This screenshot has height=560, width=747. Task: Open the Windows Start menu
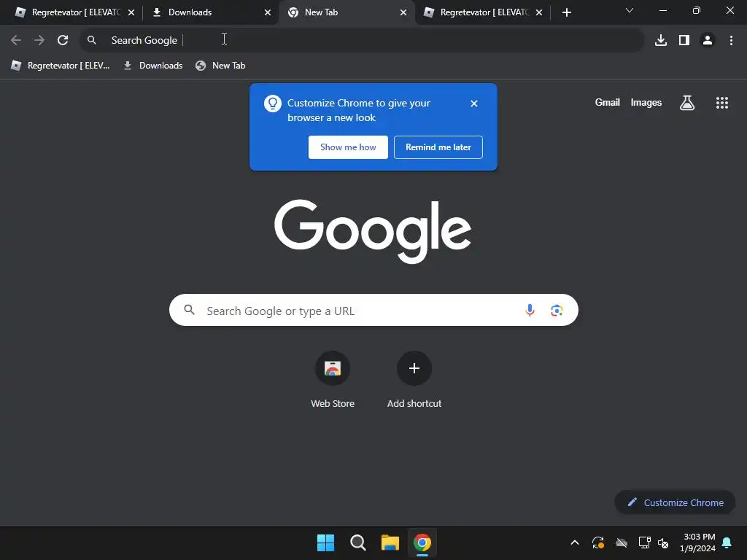[326, 542]
